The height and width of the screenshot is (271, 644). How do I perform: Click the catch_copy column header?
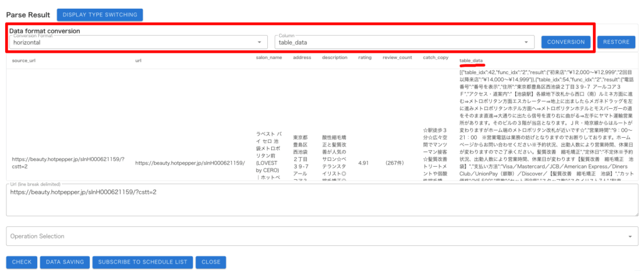[x=436, y=58]
